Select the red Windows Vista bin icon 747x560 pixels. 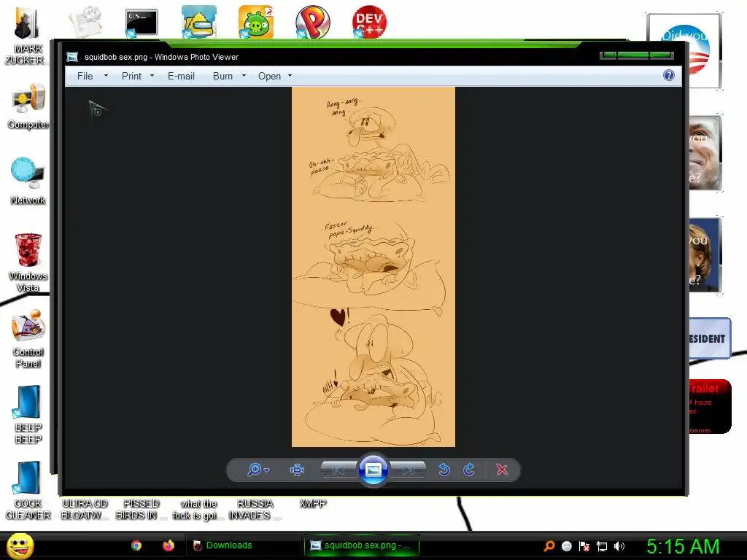(x=28, y=262)
